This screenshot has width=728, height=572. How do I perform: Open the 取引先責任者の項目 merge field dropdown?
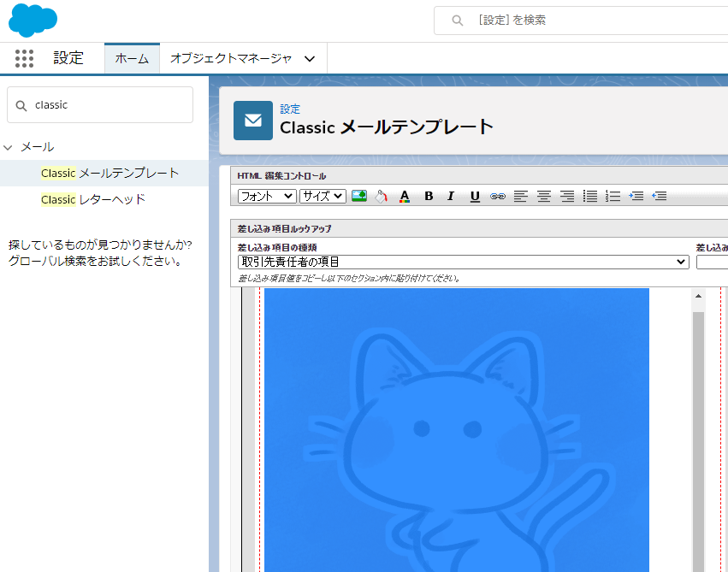click(x=463, y=262)
